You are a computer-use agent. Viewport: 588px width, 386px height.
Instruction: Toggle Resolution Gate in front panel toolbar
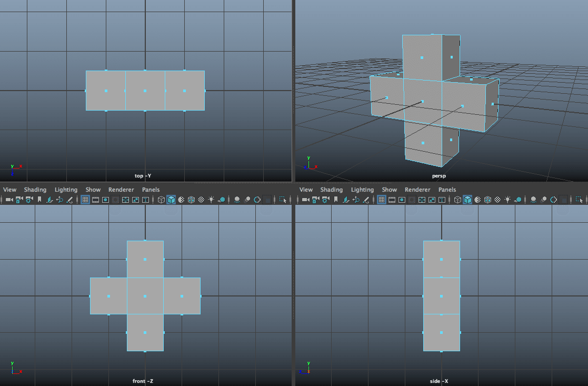coord(105,200)
